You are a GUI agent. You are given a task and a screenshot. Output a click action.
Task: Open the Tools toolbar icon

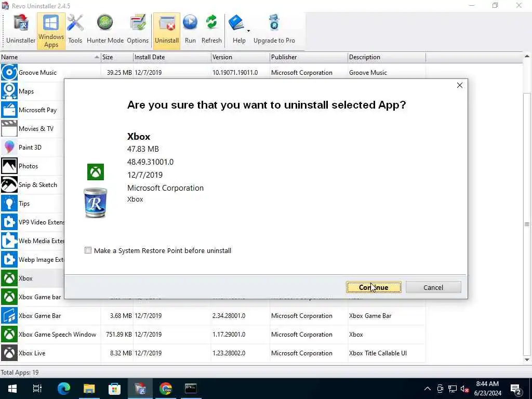coord(75,31)
